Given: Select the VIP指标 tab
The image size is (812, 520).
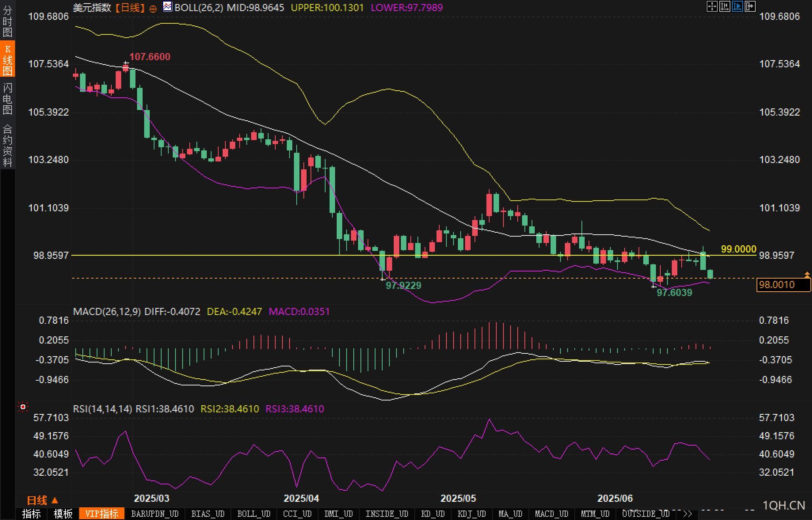Looking at the screenshot, I should (x=102, y=514).
